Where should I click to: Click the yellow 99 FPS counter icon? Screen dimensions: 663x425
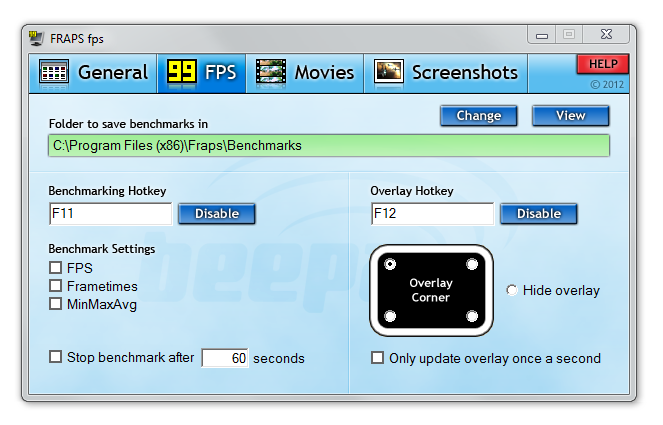181,71
